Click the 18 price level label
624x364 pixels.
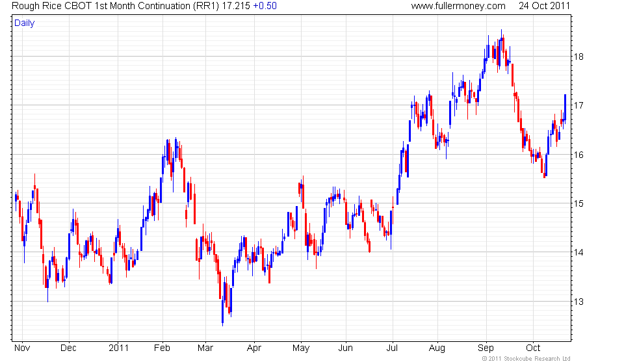(x=578, y=57)
